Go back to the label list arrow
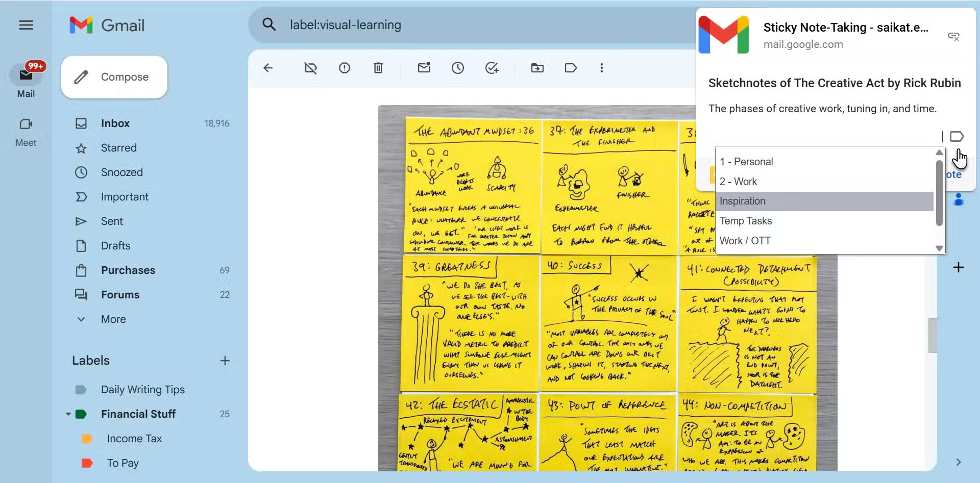 point(268,68)
